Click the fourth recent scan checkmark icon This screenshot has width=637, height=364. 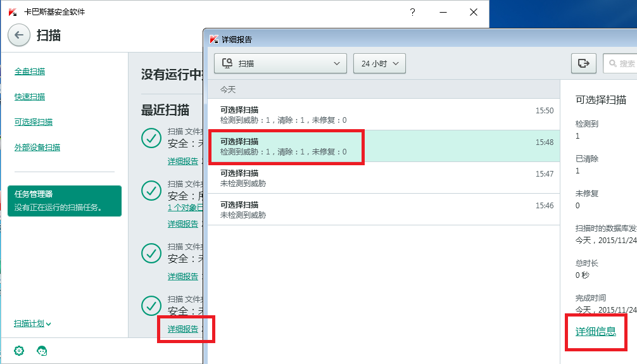pos(151,306)
